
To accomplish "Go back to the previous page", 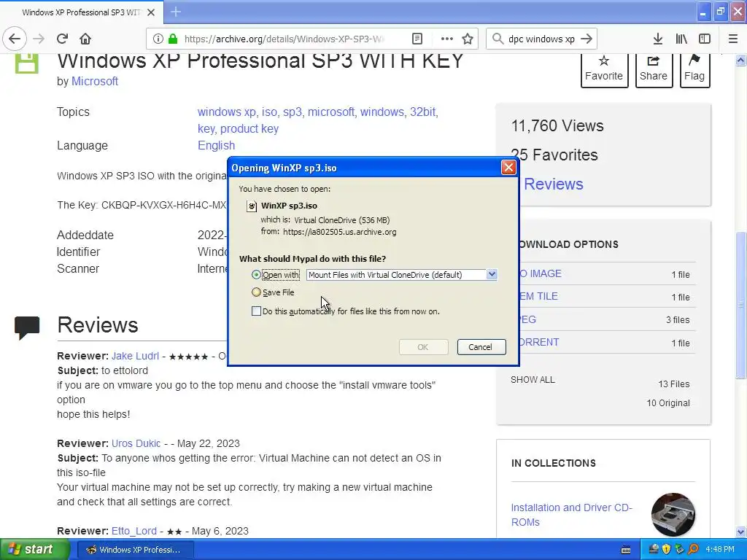I will coord(15,39).
